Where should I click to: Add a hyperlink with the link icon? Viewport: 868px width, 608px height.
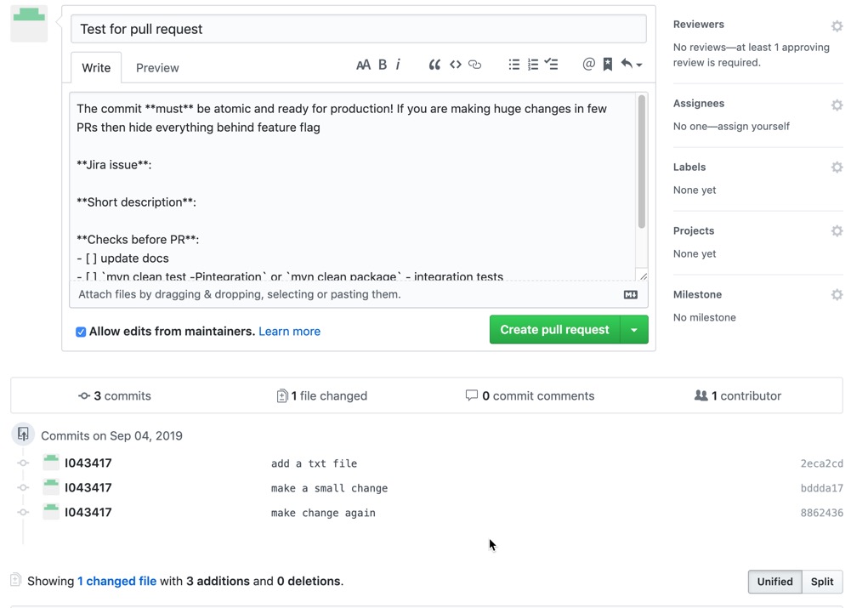[x=474, y=64]
